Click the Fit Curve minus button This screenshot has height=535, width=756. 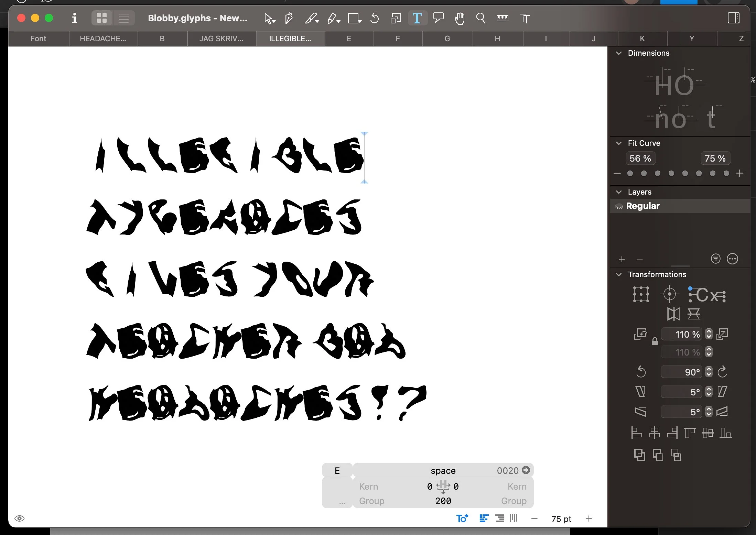pyautogui.click(x=617, y=173)
